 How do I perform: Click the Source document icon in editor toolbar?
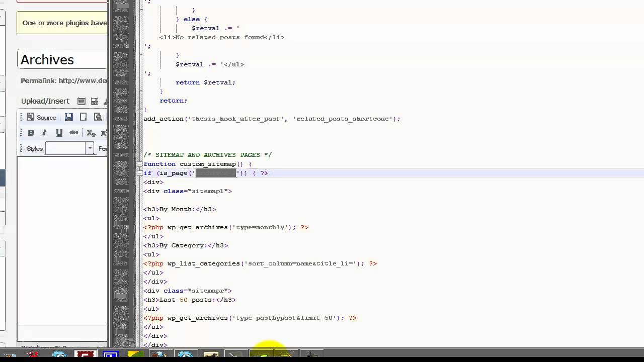[x=30, y=117]
